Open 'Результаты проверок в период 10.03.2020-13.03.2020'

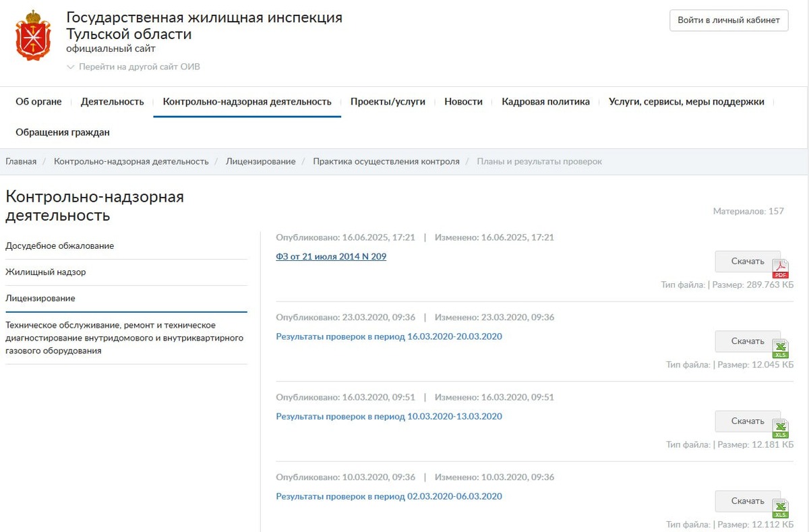click(x=389, y=416)
